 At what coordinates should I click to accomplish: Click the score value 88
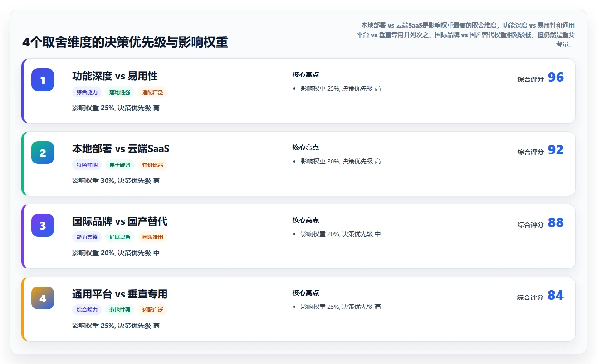tap(556, 223)
